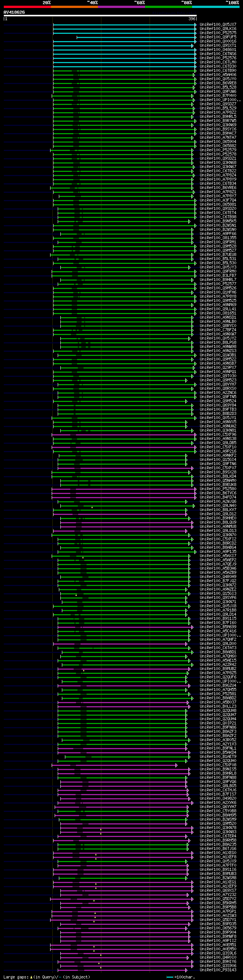
Task: Select hit label UniRef100_Q8VYH7
Action: click(218, 384)
